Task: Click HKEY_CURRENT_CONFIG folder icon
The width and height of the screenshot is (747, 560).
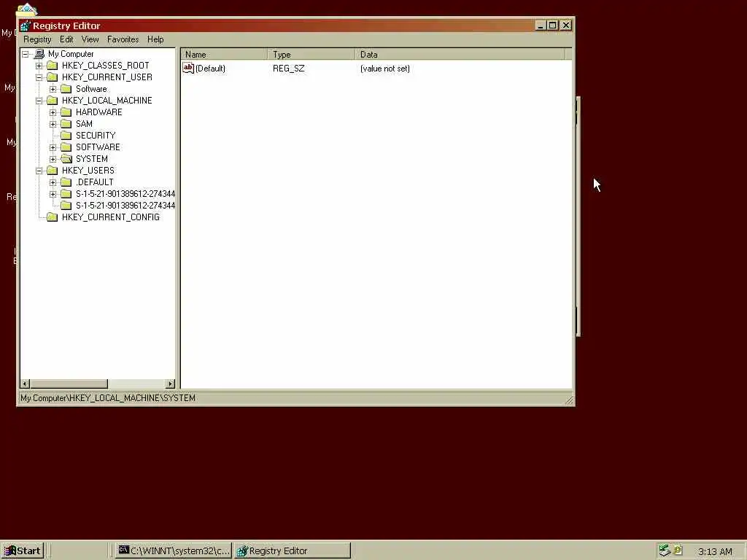Action: (53, 217)
